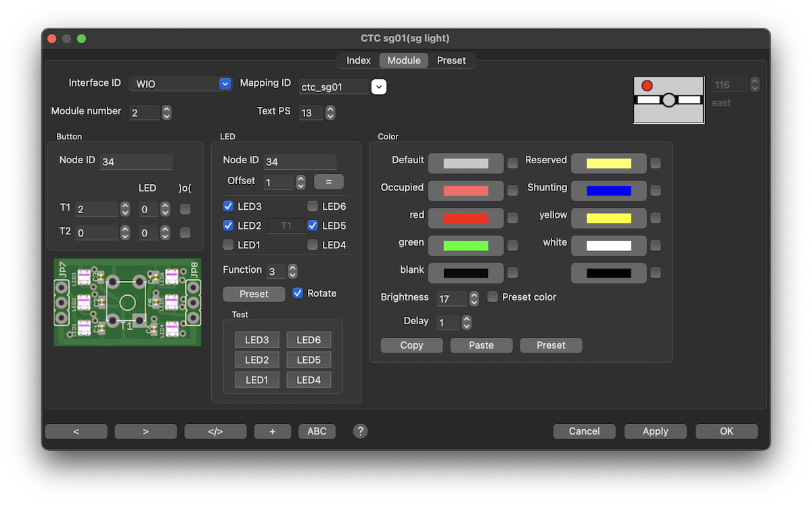Expand the Mapping ID dropdown arrow
This screenshot has height=505, width=812.
pyautogui.click(x=379, y=87)
